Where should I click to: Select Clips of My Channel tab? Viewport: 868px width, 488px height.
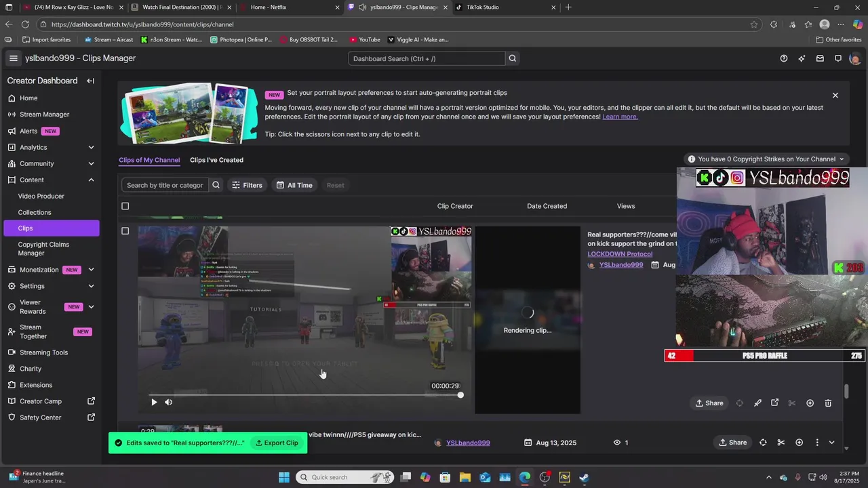click(x=149, y=160)
